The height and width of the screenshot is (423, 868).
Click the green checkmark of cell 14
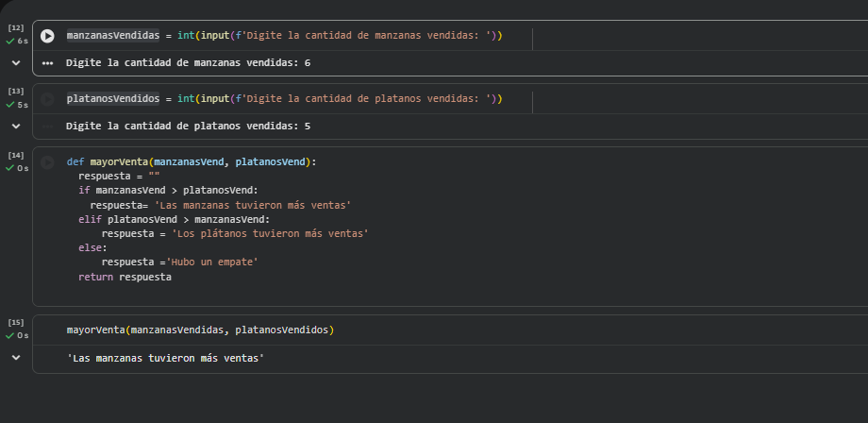[x=10, y=168]
